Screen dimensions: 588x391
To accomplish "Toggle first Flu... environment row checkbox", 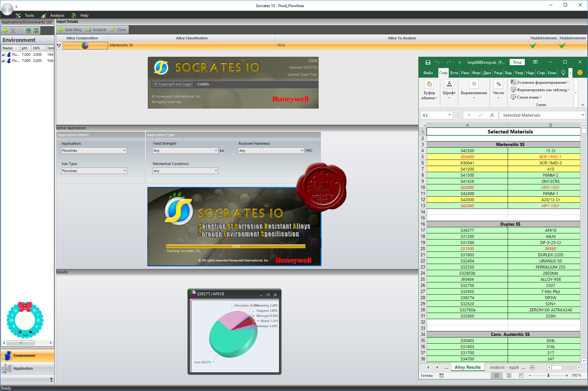I will (x=4, y=55).
